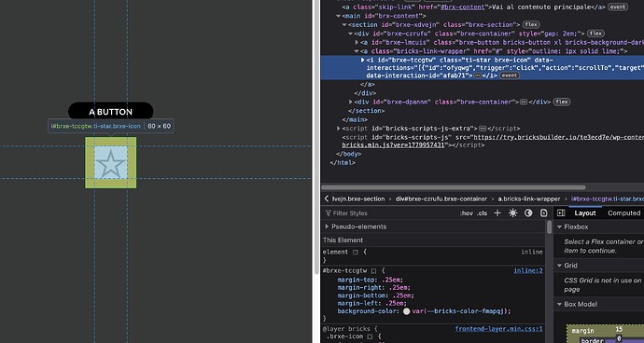The image size is (644, 343).
Task: Collapse the a.bricks-link-wrapper node
Action: (357, 51)
